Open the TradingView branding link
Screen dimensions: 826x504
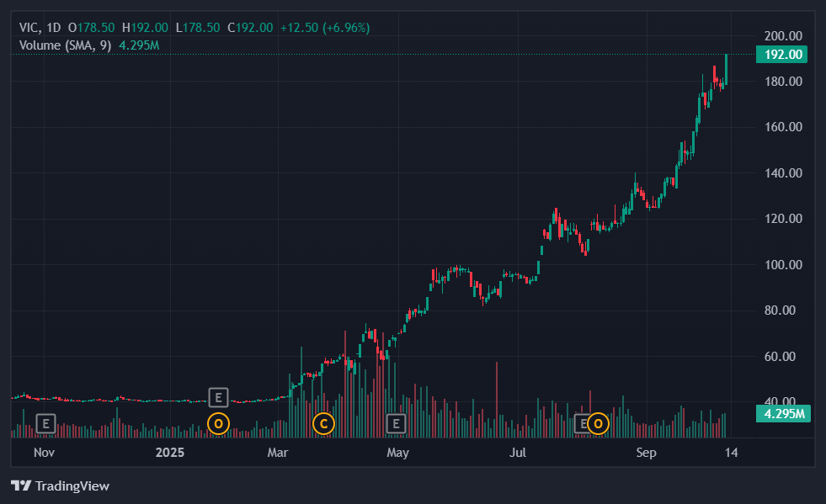tap(71, 485)
